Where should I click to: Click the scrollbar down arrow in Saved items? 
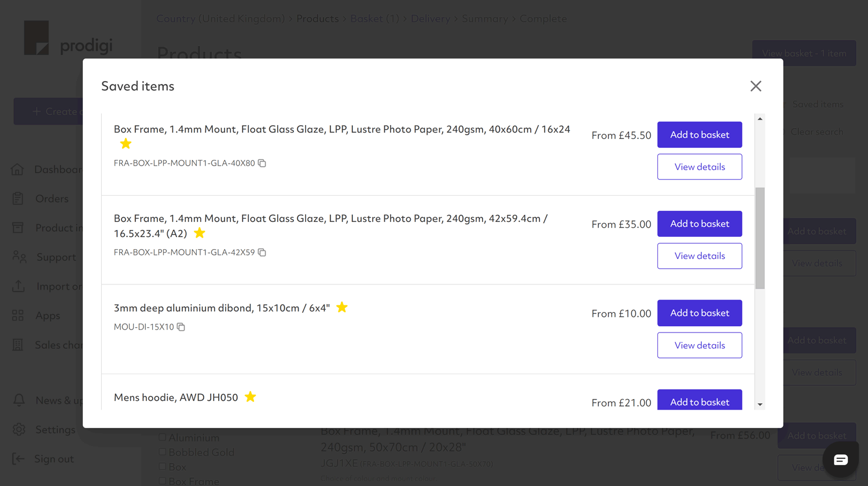760,404
